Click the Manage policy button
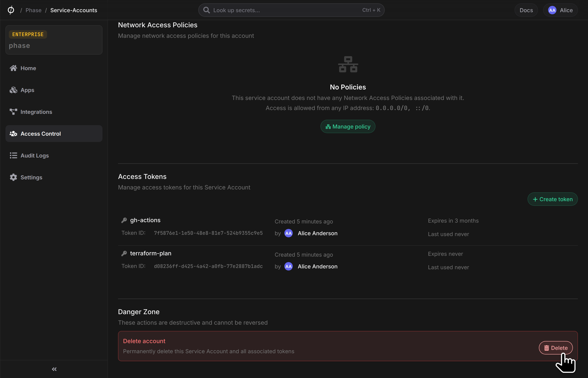Image resolution: width=588 pixels, height=378 pixels. tap(348, 126)
